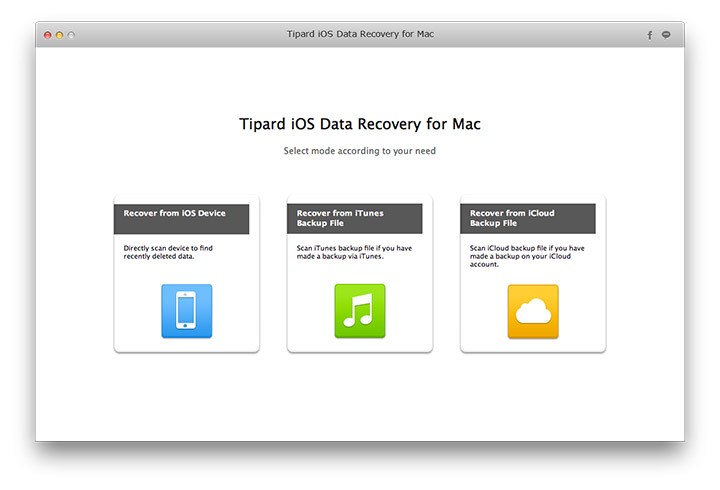
Task: Select Recover from iCloud Backup File header
Action: (x=528, y=219)
